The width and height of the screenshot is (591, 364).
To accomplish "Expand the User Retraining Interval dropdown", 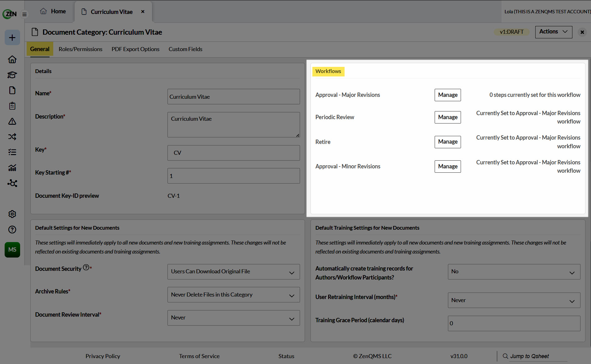I will [514, 300].
